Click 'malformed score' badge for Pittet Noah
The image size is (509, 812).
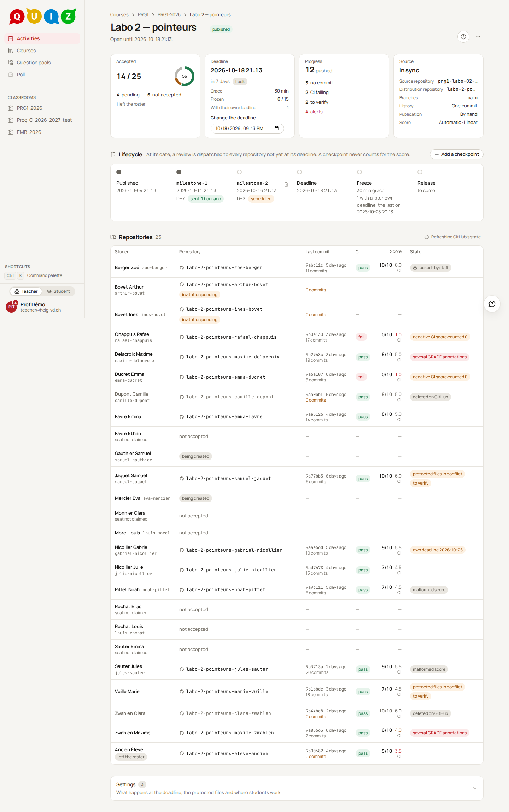(429, 590)
